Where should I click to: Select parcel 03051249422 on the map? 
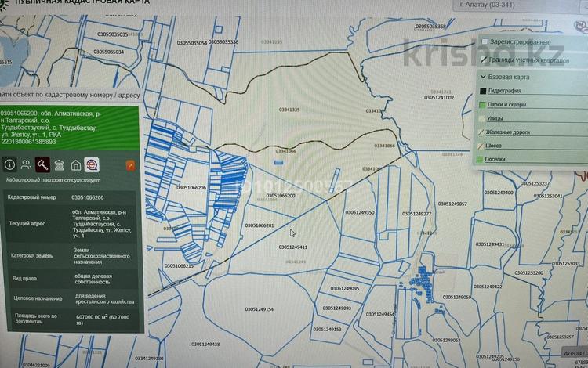pos(488,287)
